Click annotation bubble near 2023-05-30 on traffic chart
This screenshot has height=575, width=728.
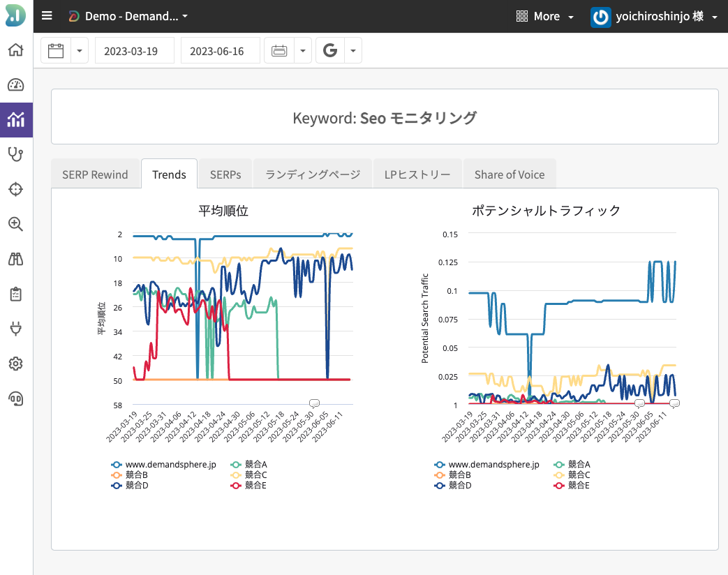[639, 403]
